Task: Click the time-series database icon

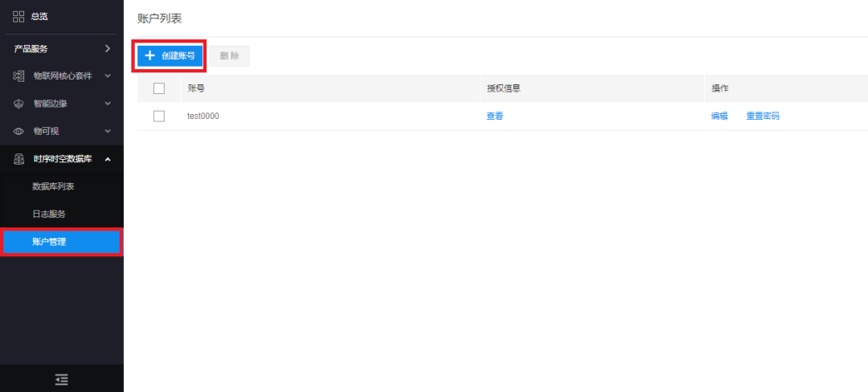Action: [18, 159]
